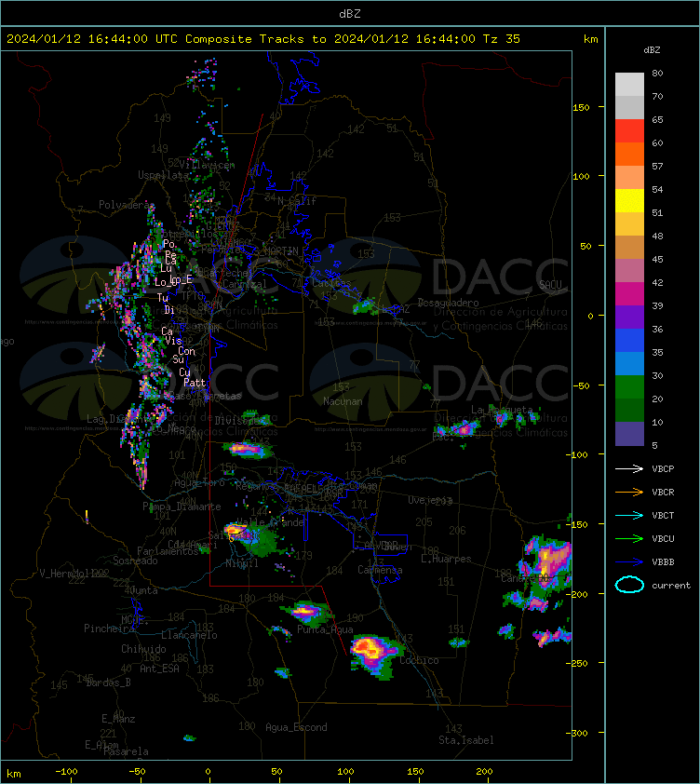Image resolution: width=700 pixels, height=784 pixels.
Task: Click the 'Carmensa' map label
Action: (380, 570)
